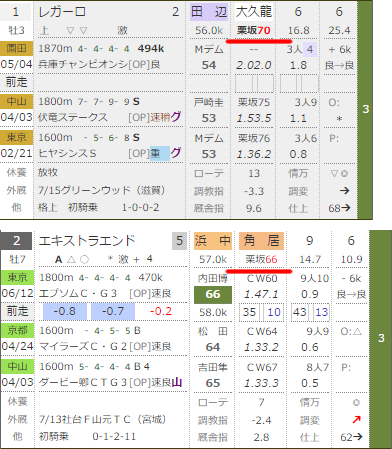Click the 園田 track badge

pyautogui.click(x=16, y=49)
